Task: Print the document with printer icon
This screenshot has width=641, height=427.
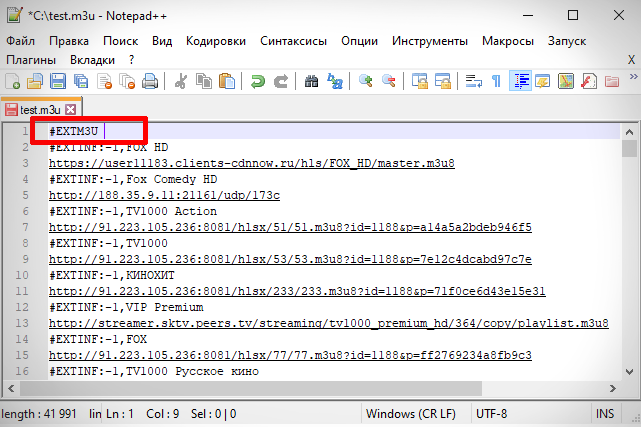Action: tap(150, 81)
